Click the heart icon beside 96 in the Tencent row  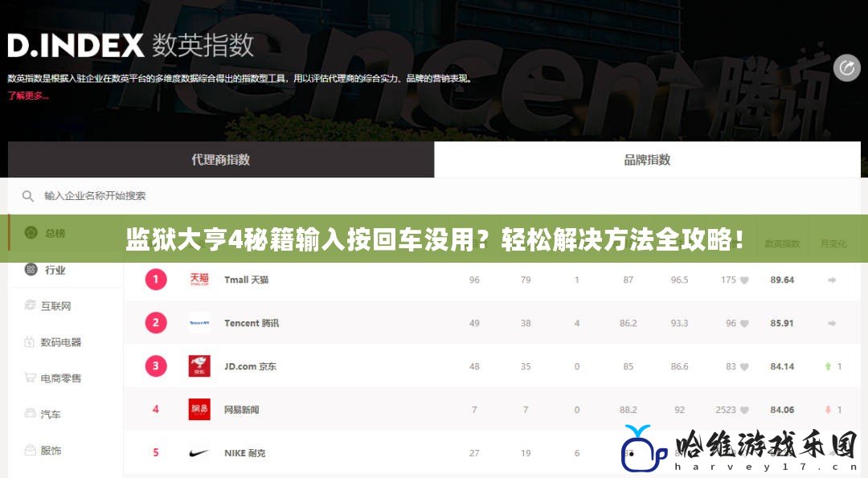click(744, 323)
